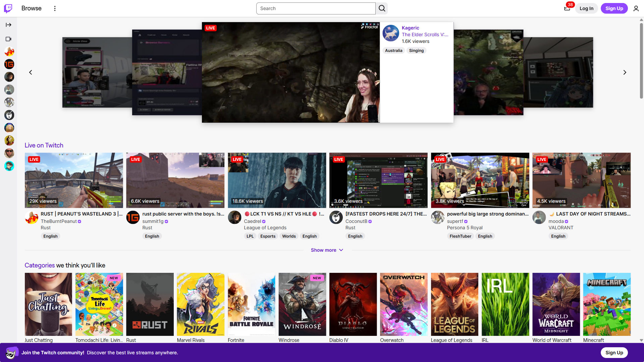Open the Persona 5 Royal stream thumbnail

click(480, 180)
